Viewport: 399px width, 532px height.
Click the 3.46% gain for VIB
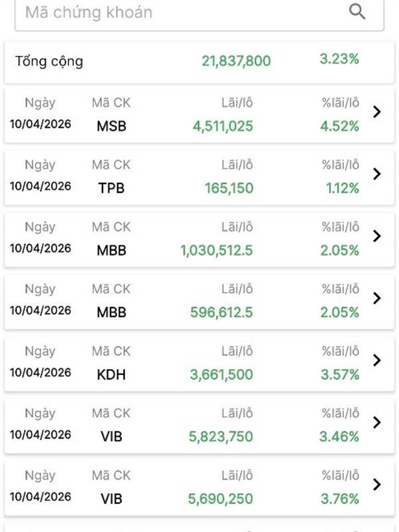coord(340,437)
